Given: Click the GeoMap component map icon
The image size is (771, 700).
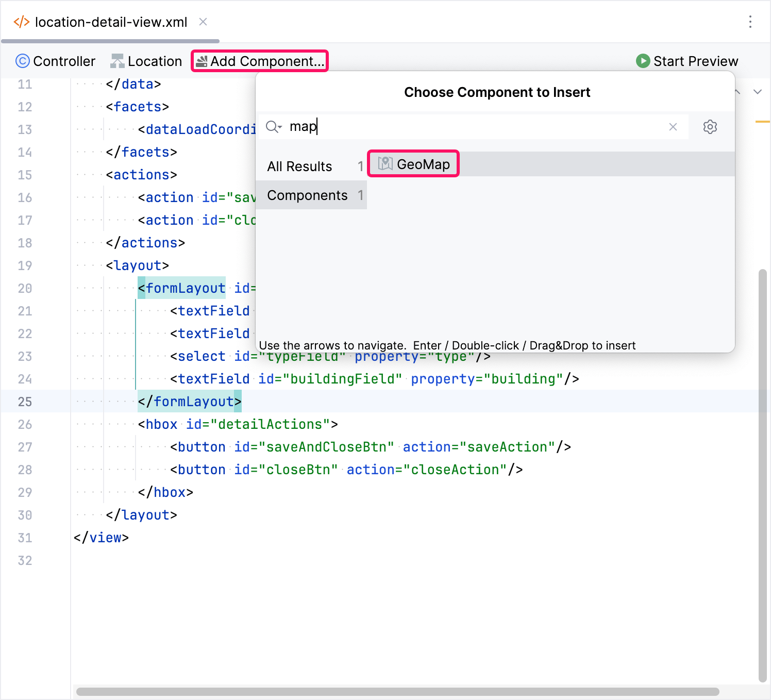Looking at the screenshot, I should click(384, 163).
